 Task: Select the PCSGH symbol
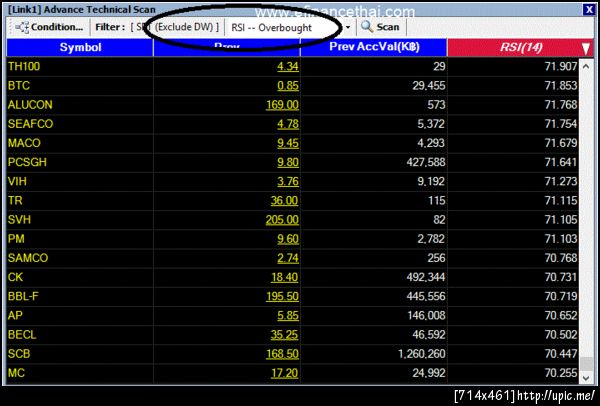(x=27, y=162)
